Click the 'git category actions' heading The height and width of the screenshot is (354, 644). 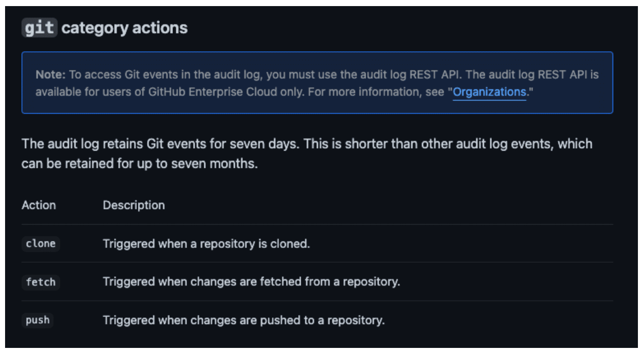coord(104,28)
